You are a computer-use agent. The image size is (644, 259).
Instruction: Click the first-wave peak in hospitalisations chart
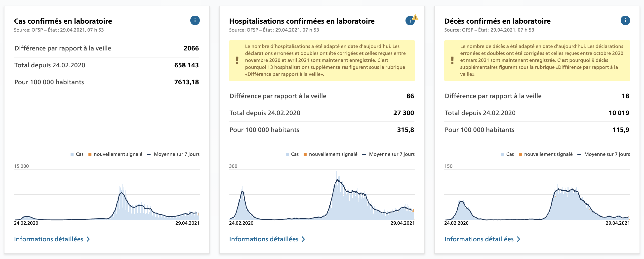pos(242,192)
